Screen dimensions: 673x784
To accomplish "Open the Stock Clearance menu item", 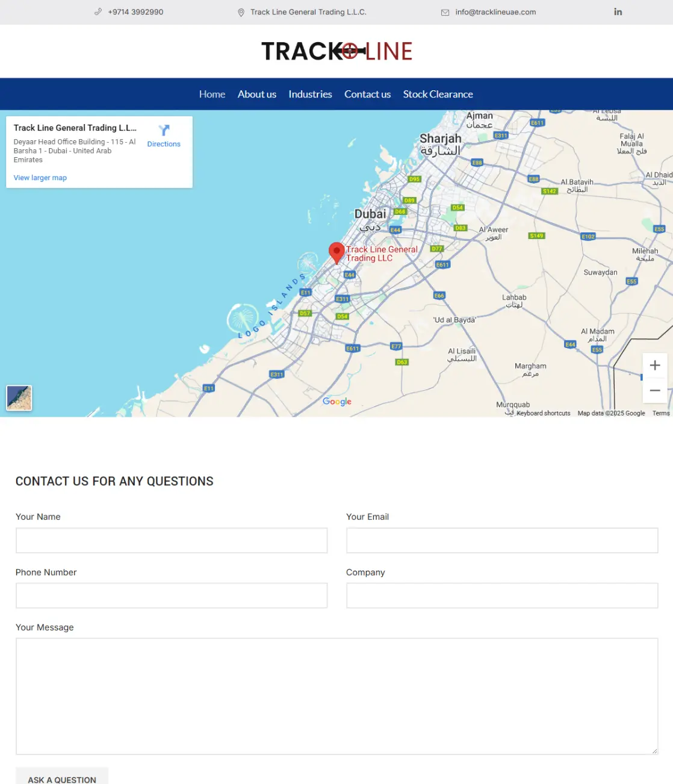I will pos(438,94).
